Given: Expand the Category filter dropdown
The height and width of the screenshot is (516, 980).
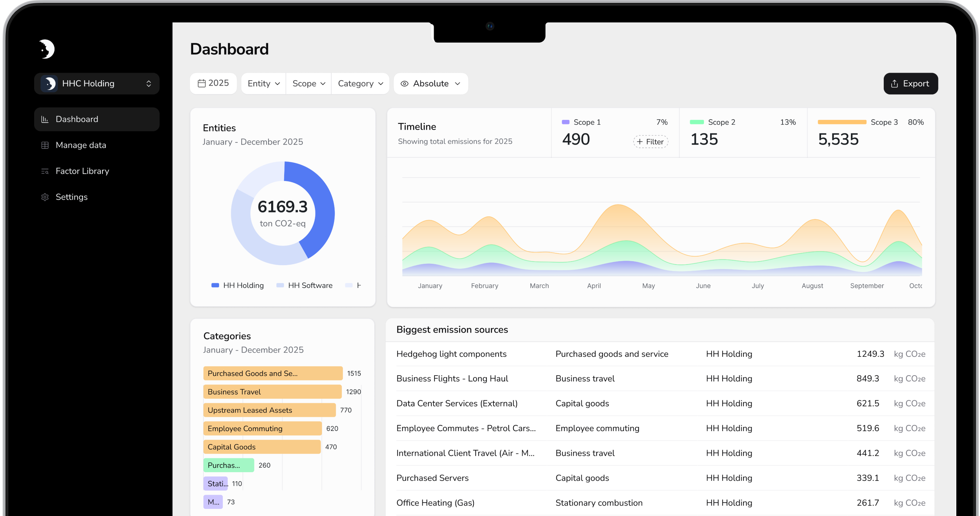Looking at the screenshot, I should 360,84.
